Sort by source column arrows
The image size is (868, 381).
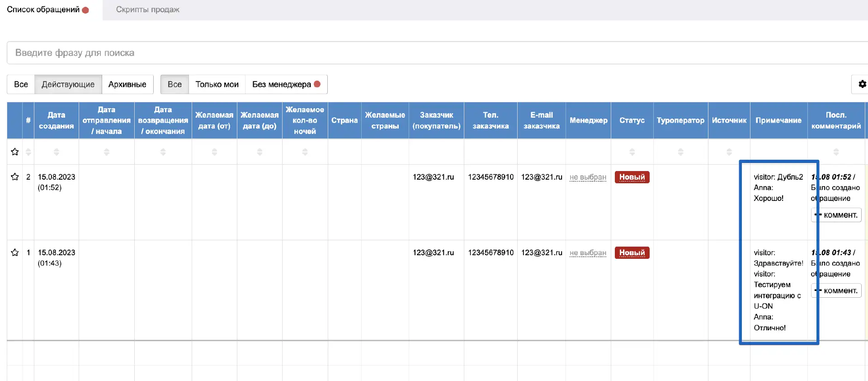click(729, 152)
